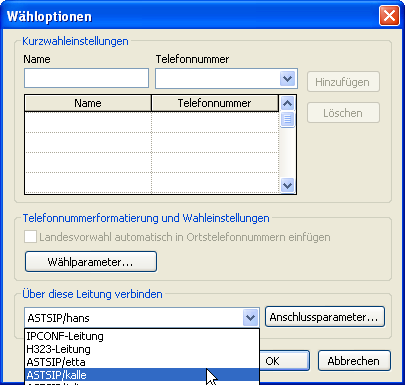Click the speed dial list scrollbar thumb
405x385 pixels.
pyautogui.click(x=287, y=119)
